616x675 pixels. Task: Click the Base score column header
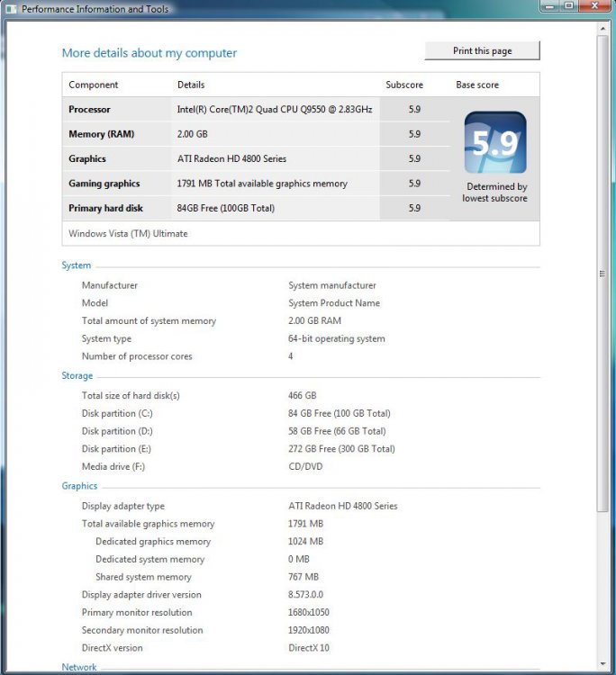coord(477,85)
